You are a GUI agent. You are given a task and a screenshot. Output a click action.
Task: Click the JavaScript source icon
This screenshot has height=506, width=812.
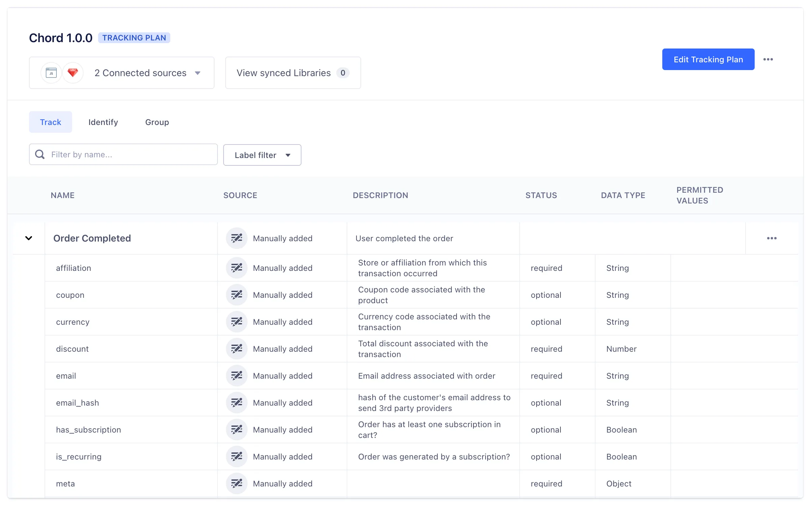point(51,73)
